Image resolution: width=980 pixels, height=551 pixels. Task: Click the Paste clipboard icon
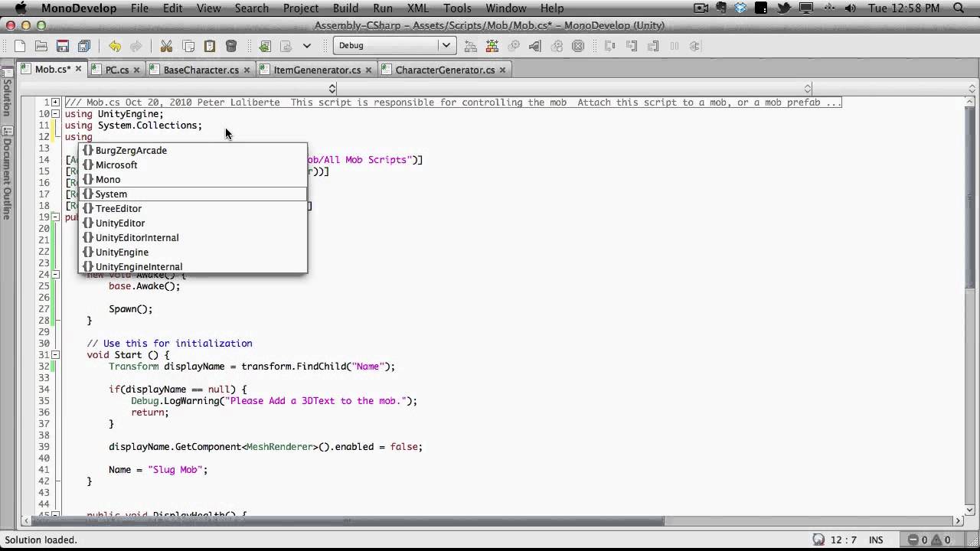click(209, 46)
